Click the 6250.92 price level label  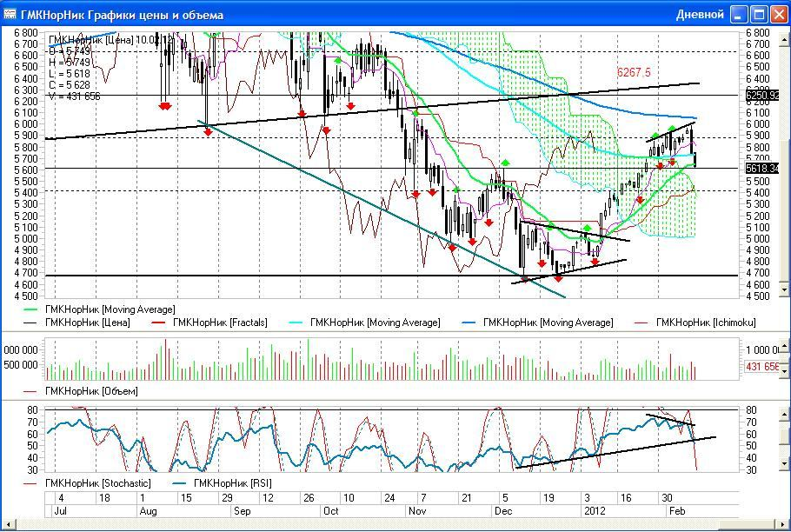click(762, 95)
